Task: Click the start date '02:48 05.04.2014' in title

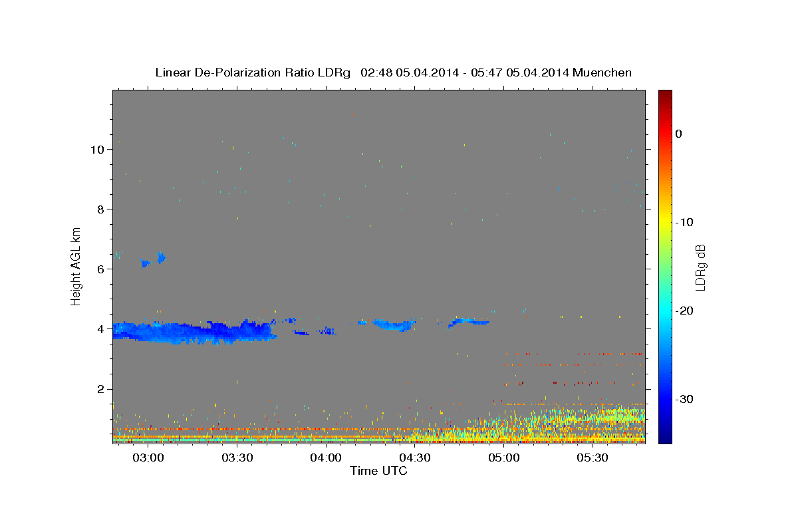Action: click(409, 72)
